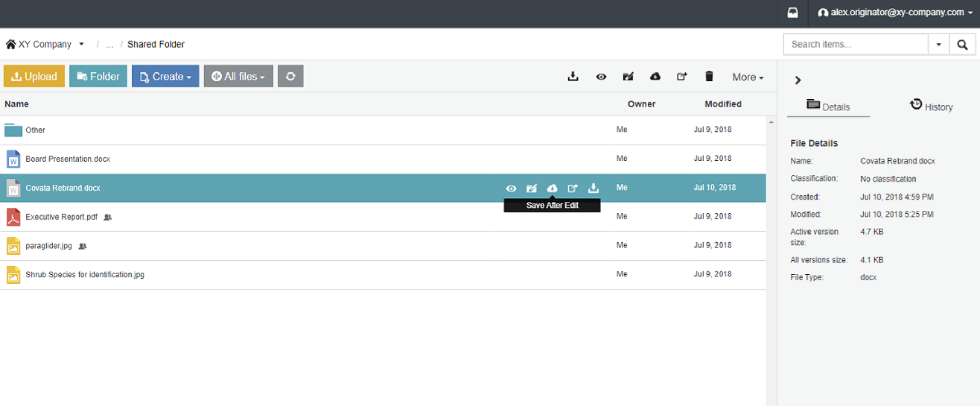This screenshot has width=980, height=406.
Task: Click File Details heading
Action: point(814,143)
